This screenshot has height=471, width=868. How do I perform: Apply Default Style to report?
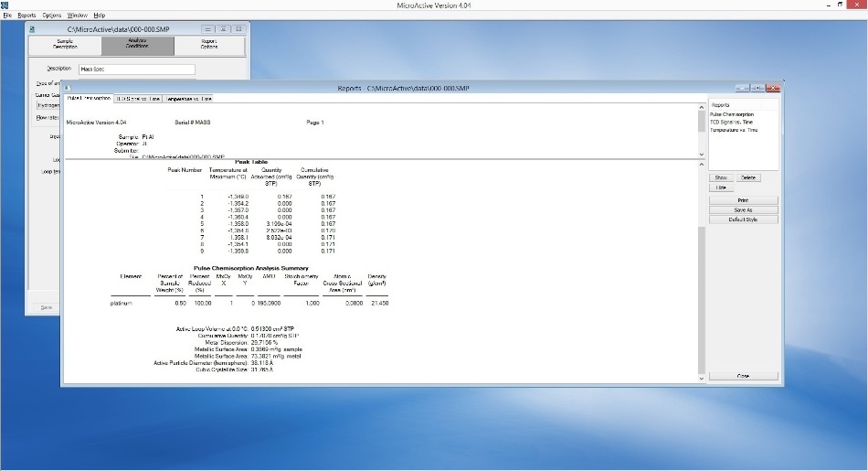(744, 219)
